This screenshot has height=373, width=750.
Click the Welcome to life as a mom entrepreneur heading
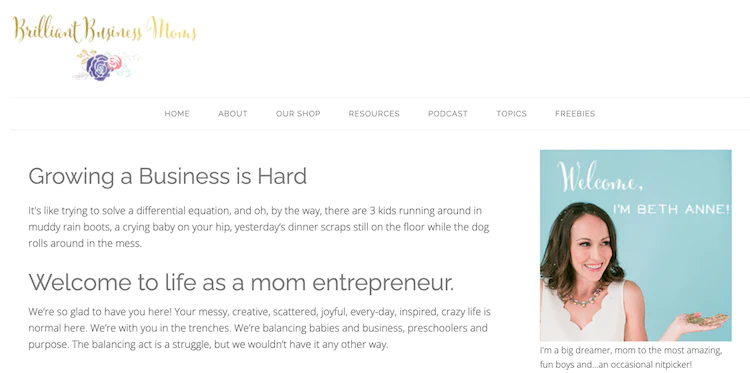(241, 282)
